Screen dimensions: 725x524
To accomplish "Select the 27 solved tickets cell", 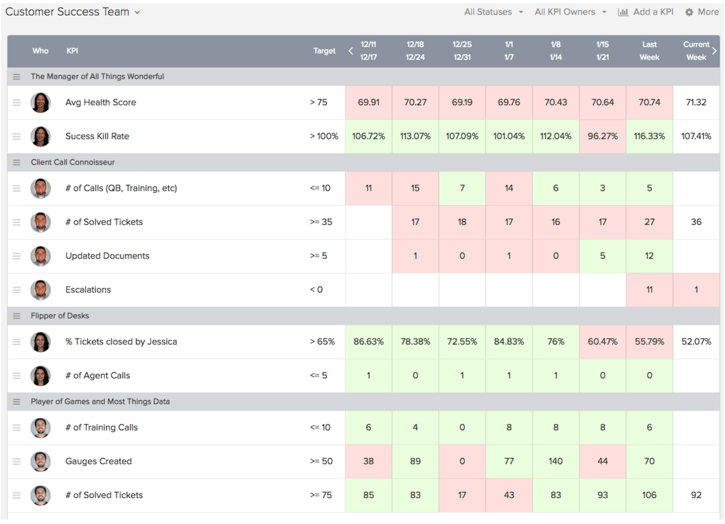I will point(649,222).
